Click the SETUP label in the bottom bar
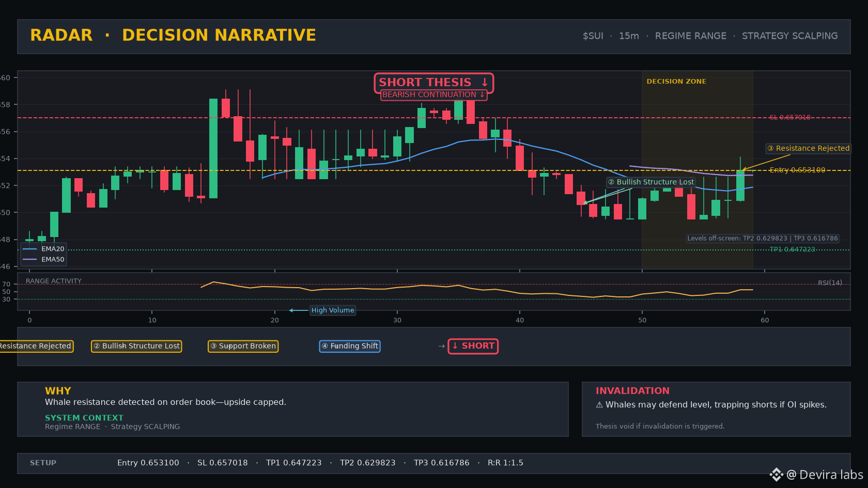The width and height of the screenshot is (868, 488). coord(43,463)
